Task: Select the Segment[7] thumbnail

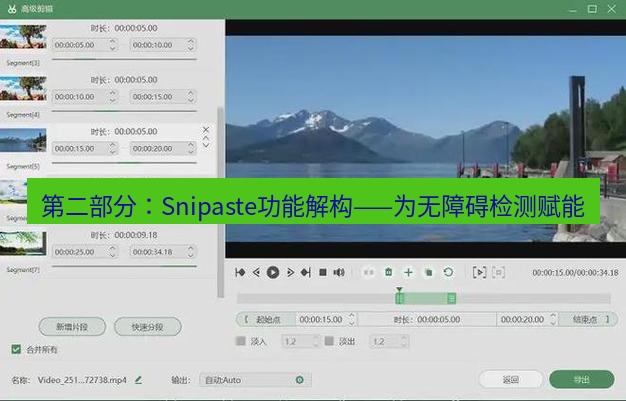Action: 23,243
